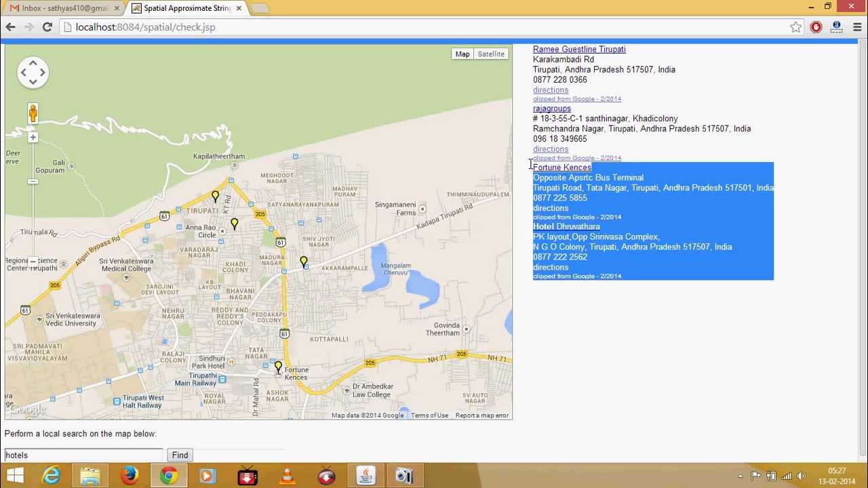Click 'clipped from Google' under rajagroups
The width and height of the screenshot is (868, 488).
pyautogui.click(x=577, y=158)
